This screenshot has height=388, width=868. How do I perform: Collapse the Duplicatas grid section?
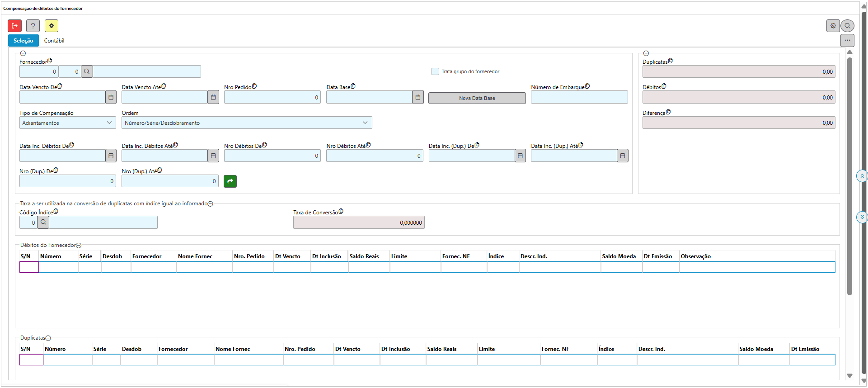(48, 338)
